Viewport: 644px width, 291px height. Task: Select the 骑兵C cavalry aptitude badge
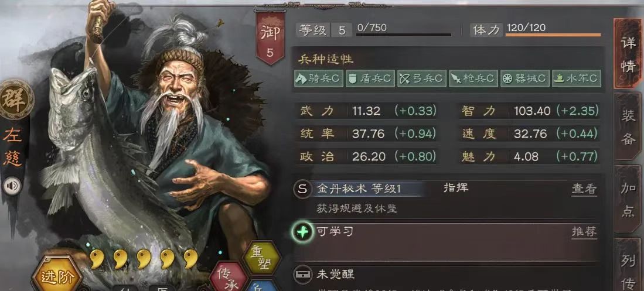(318, 78)
